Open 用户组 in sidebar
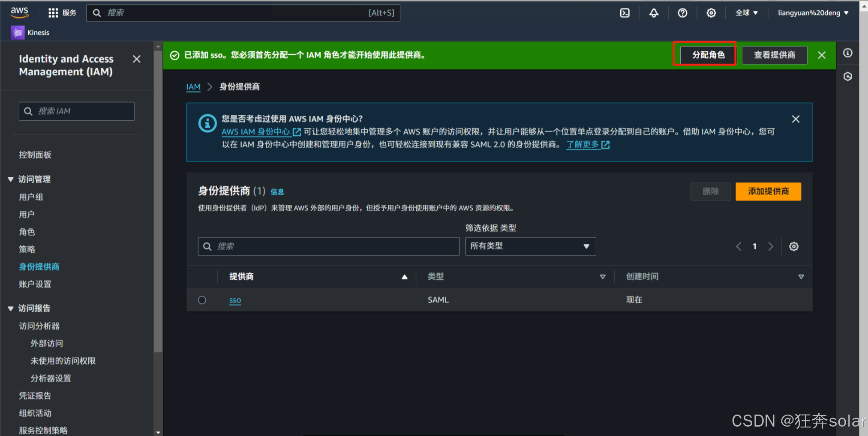This screenshot has height=436, width=868. [x=31, y=197]
